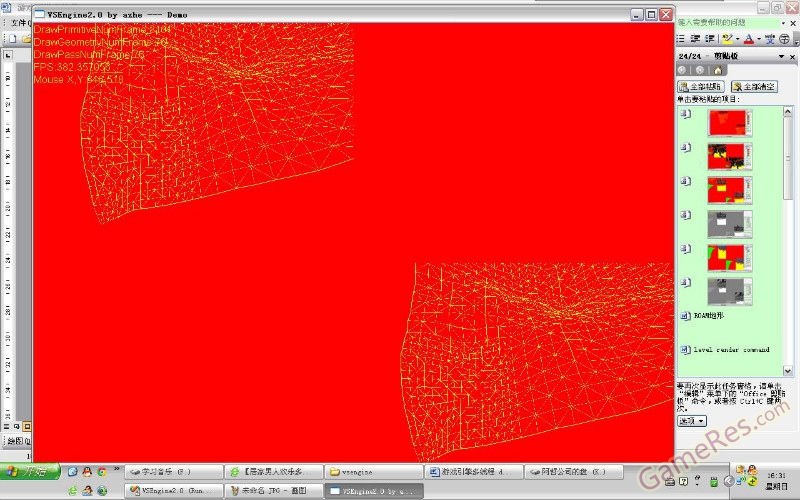
Task: Paste the last gray clipboard thumbnail
Action: point(730,291)
